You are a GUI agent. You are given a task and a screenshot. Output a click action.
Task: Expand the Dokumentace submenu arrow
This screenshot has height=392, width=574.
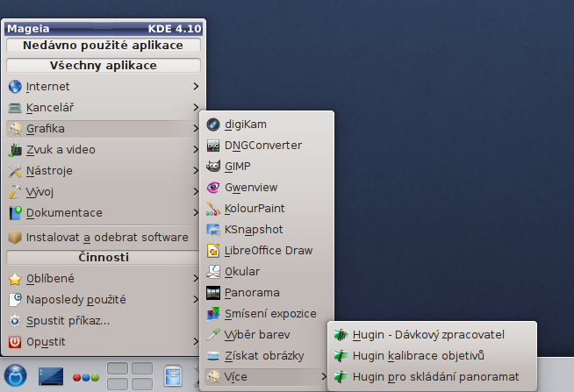[196, 213]
